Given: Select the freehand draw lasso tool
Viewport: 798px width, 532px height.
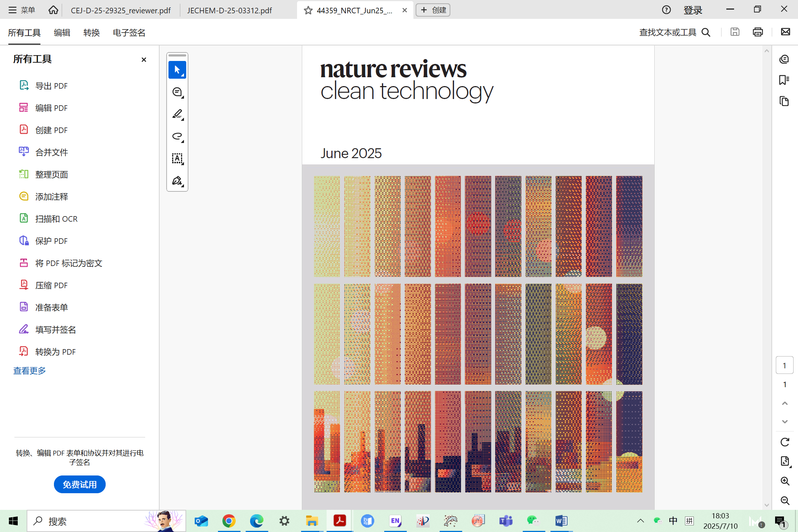Looking at the screenshot, I should click(177, 136).
